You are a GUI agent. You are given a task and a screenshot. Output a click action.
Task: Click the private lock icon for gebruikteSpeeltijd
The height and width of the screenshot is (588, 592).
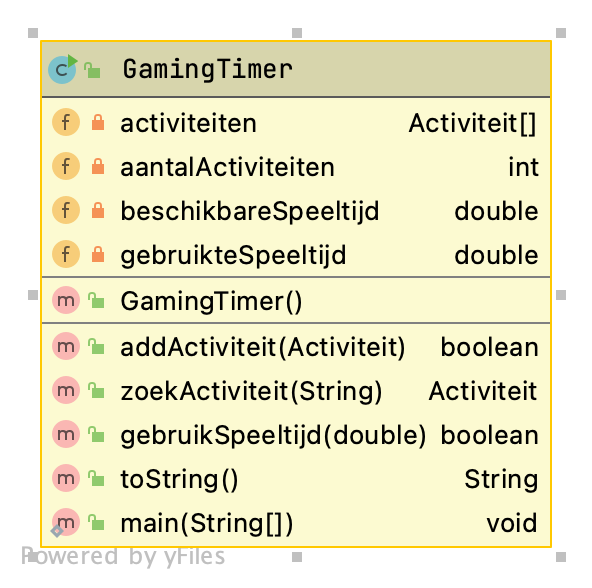coord(98,255)
